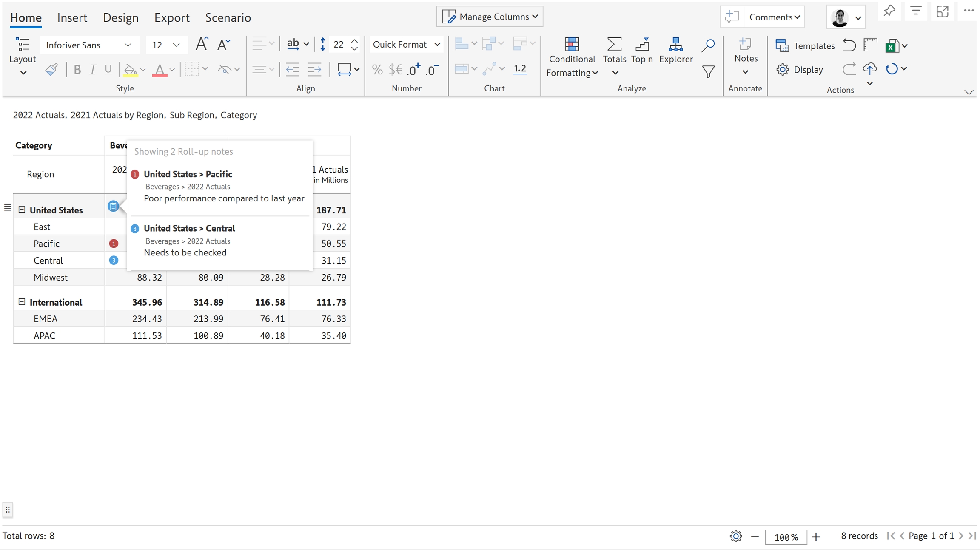Click the Totals sigma icon
980x550 pixels.
click(614, 45)
